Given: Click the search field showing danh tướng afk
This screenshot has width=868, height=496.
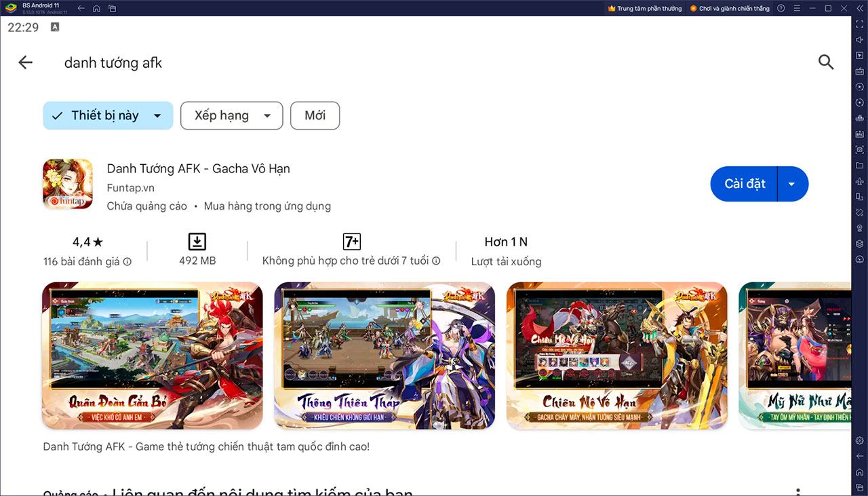Looking at the screenshot, I should coord(113,62).
